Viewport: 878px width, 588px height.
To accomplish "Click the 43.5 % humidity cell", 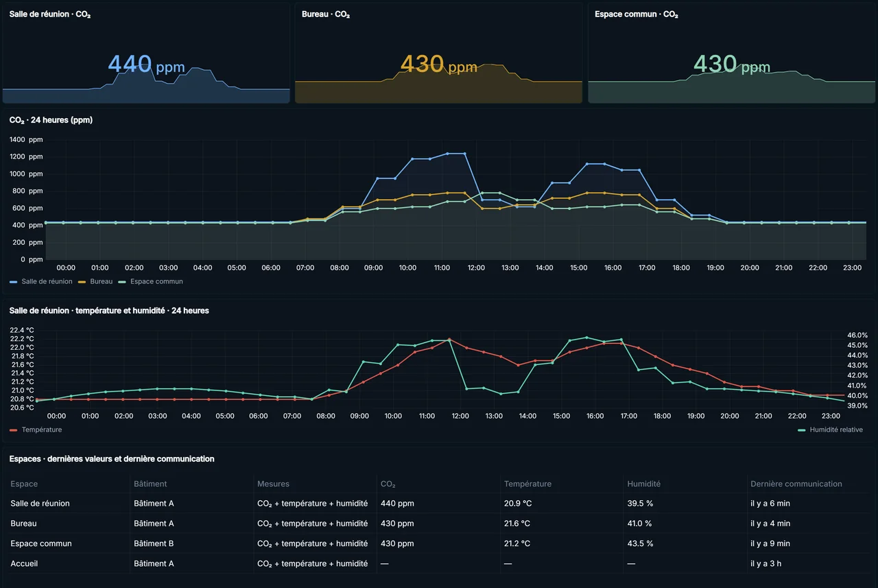I will point(641,543).
